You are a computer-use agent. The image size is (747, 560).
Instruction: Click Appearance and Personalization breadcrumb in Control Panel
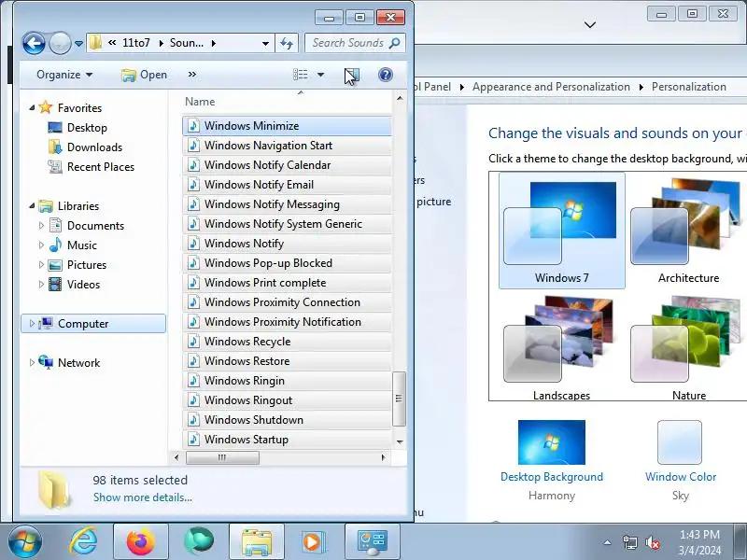(x=551, y=87)
